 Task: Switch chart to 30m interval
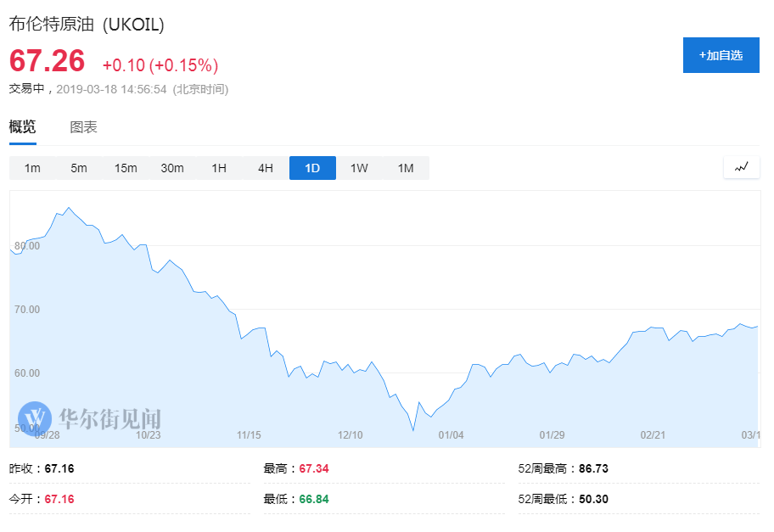click(x=172, y=168)
